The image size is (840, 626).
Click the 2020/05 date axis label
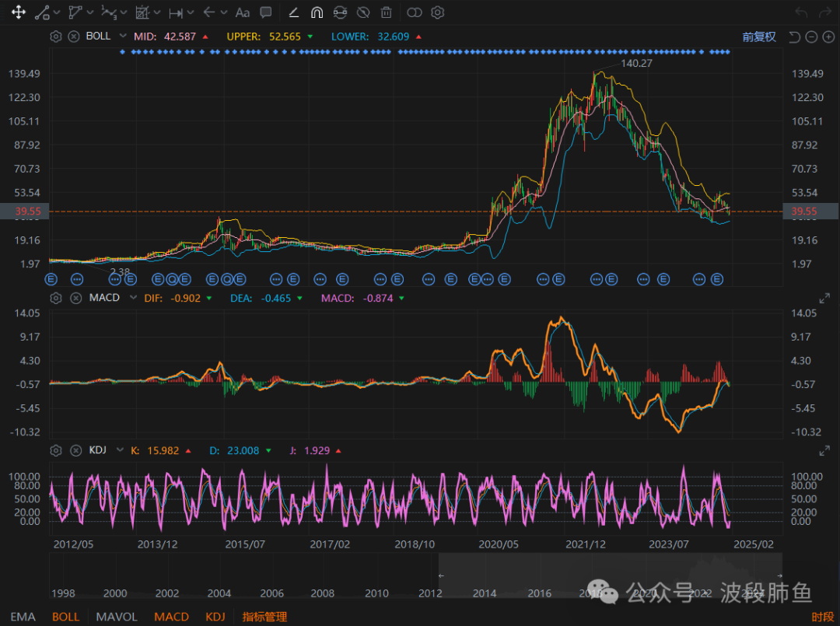pos(499,544)
